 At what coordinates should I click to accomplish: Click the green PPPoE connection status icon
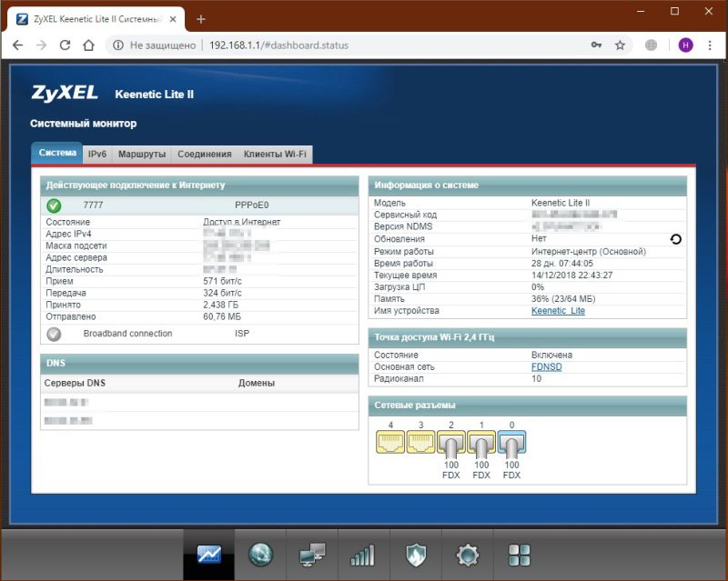click(54, 205)
